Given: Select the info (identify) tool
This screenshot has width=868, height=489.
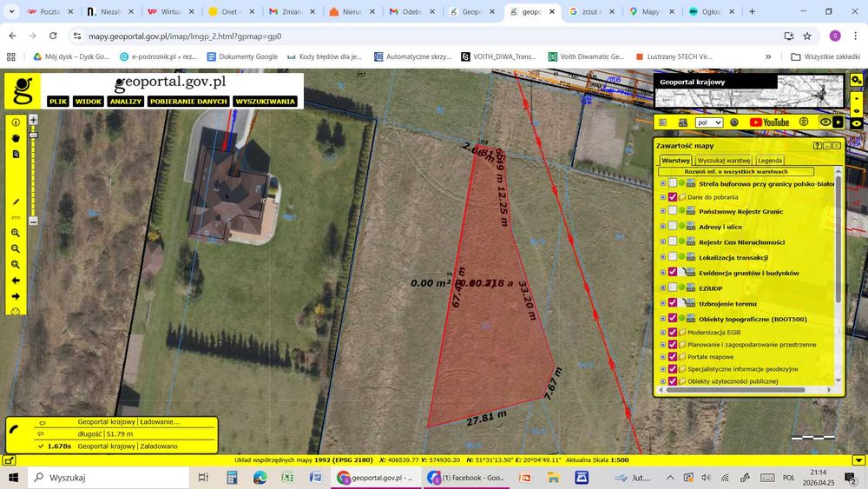Looking at the screenshot, I should click(x=16, y=122).
